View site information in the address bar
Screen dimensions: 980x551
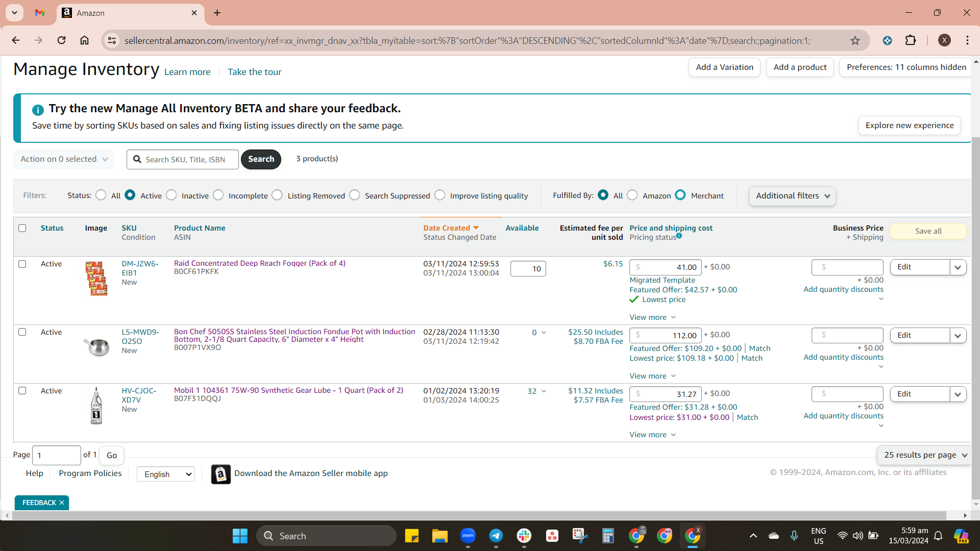(112, 40)
